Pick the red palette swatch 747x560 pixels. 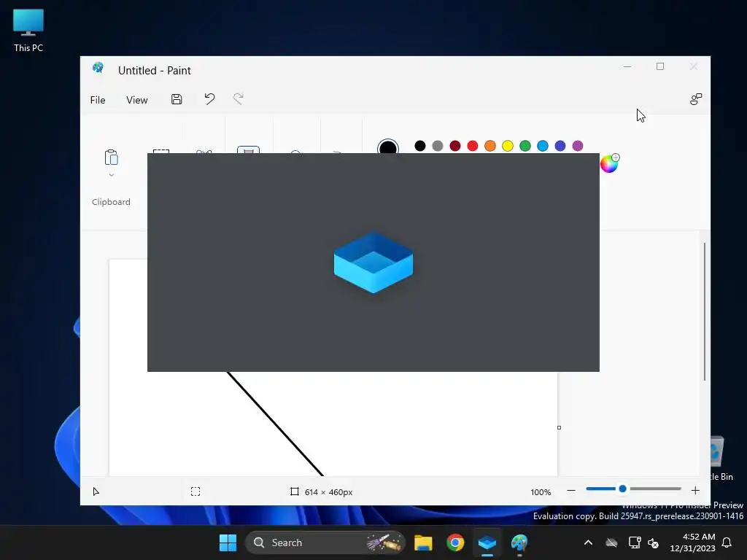473,146
